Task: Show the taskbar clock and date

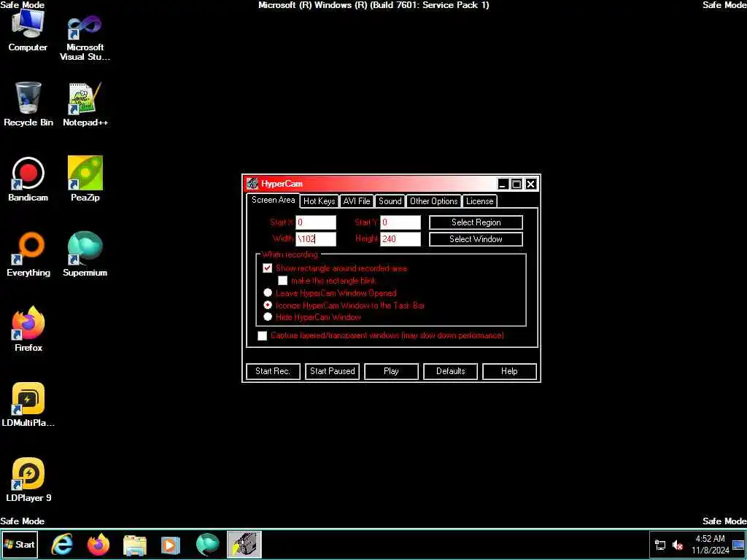Action: click(711, 545)
